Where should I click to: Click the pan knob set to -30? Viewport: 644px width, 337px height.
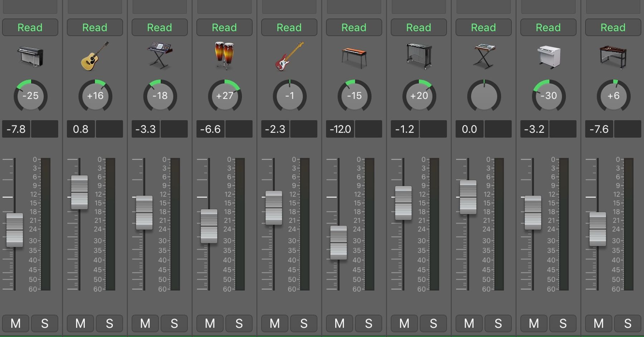(x=548, y=96)
